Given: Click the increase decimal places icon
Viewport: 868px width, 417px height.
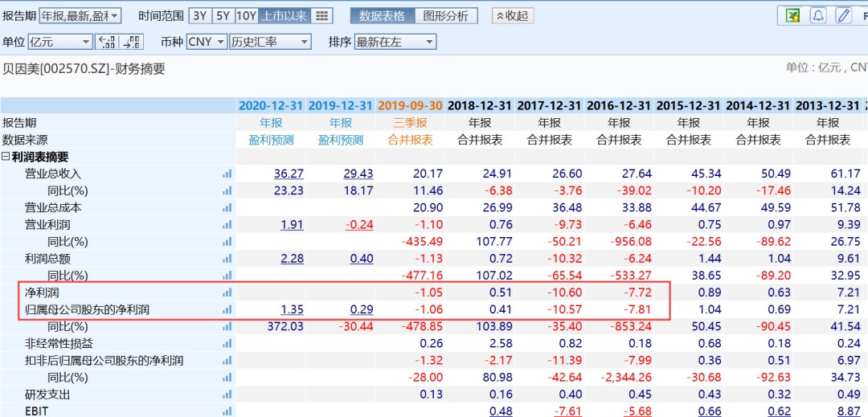Looking at the screenshot, I should [131, 42].
